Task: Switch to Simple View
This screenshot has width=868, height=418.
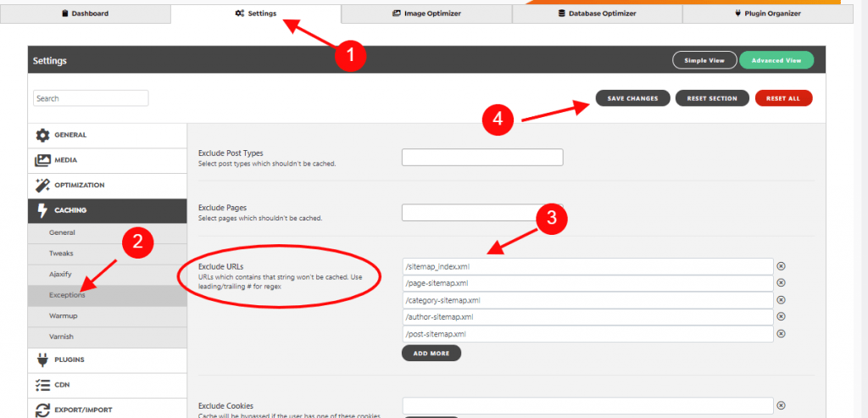Action: point(704,60)
